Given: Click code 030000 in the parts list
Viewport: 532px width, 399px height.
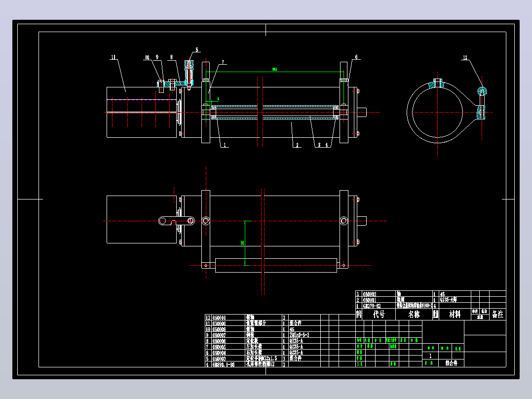Looking at the screenshot, I should point(219,323).
